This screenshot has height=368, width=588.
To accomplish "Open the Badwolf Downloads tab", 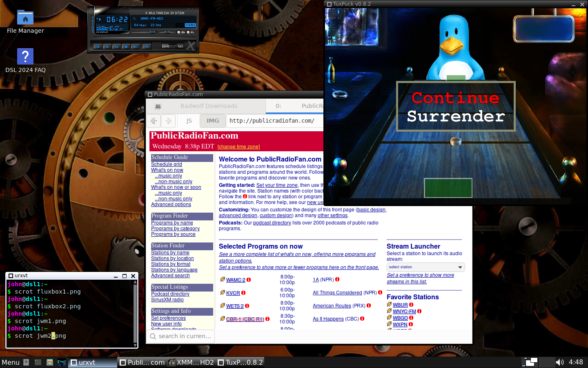I will [209, 106].
